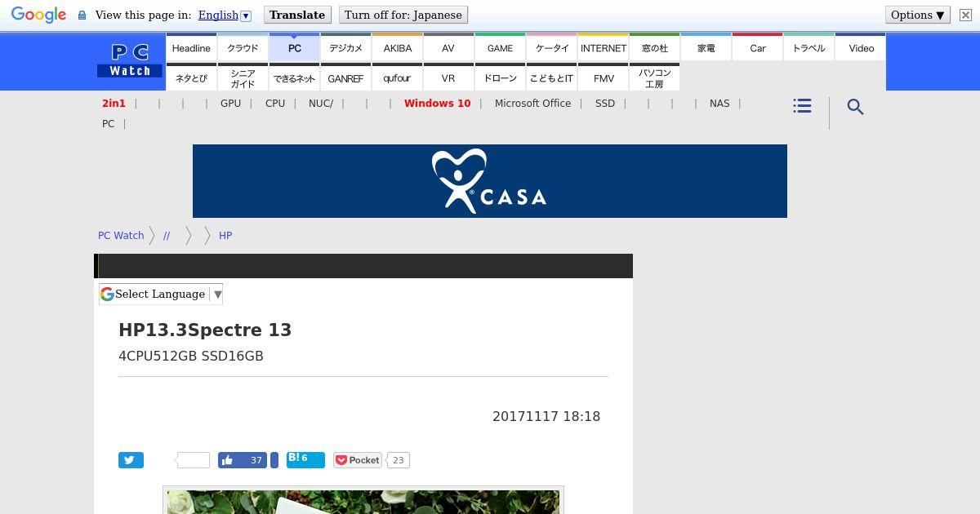Click the SSD topic link
Viewport: 980px width, 514px height.
point(605,104)
